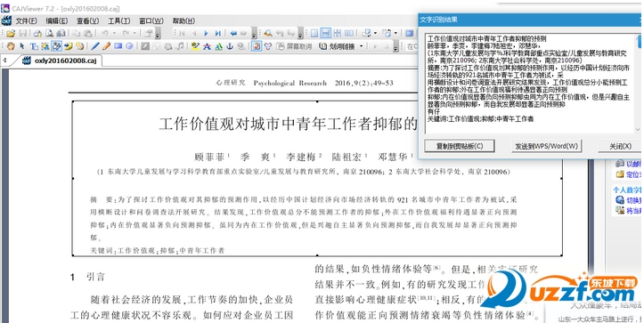Open the 窗口(W) menu
The height and width of the screenshot is (323, 644).
tap(151, 20)
